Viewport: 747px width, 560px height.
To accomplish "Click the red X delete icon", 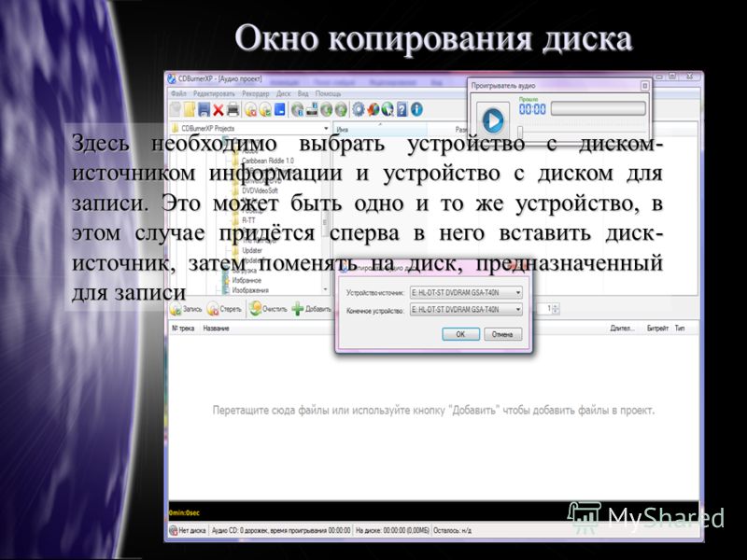I will click(218, 110).
